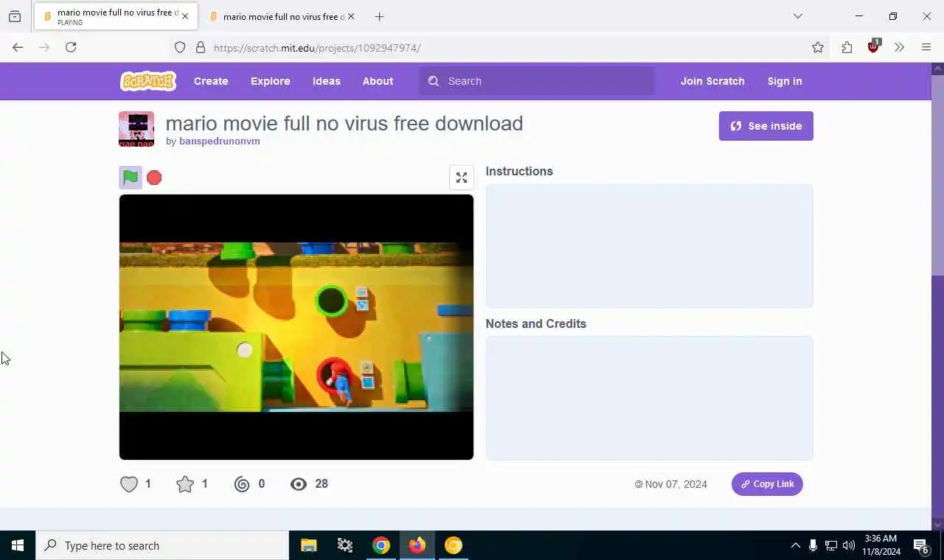Click the search magnifier icon
The height and width of the screenshot is (560, 944).
point(434,81)
